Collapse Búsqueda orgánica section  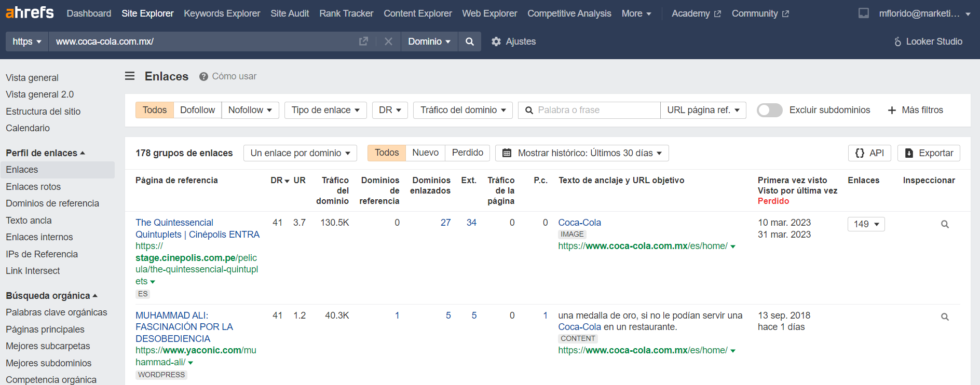click(x=51, y=296)
